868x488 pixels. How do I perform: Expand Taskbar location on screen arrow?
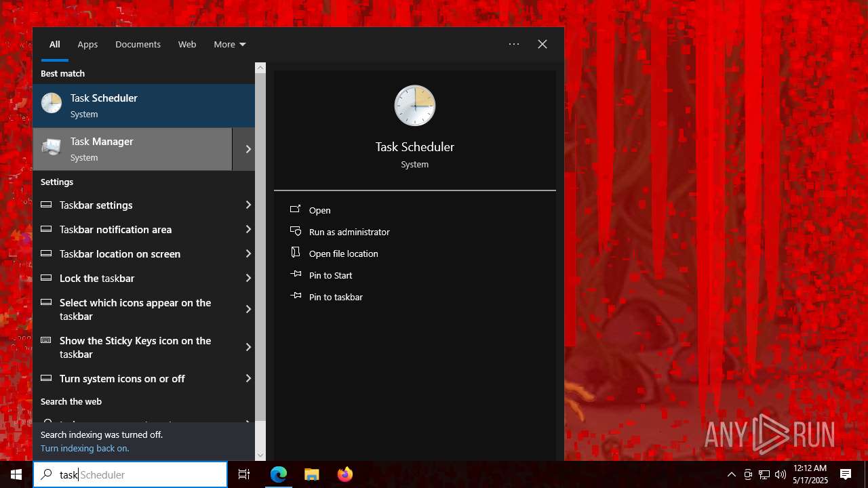pos(248,253)
